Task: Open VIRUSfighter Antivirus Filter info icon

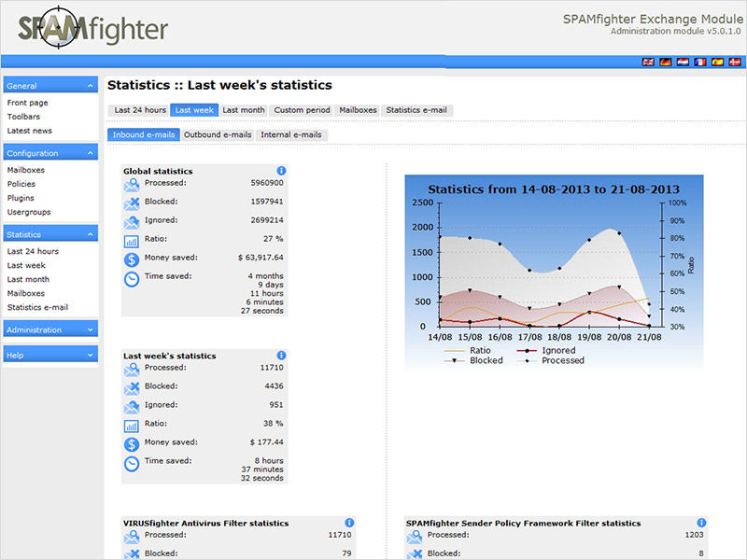Action: click(x=349, y=524)
